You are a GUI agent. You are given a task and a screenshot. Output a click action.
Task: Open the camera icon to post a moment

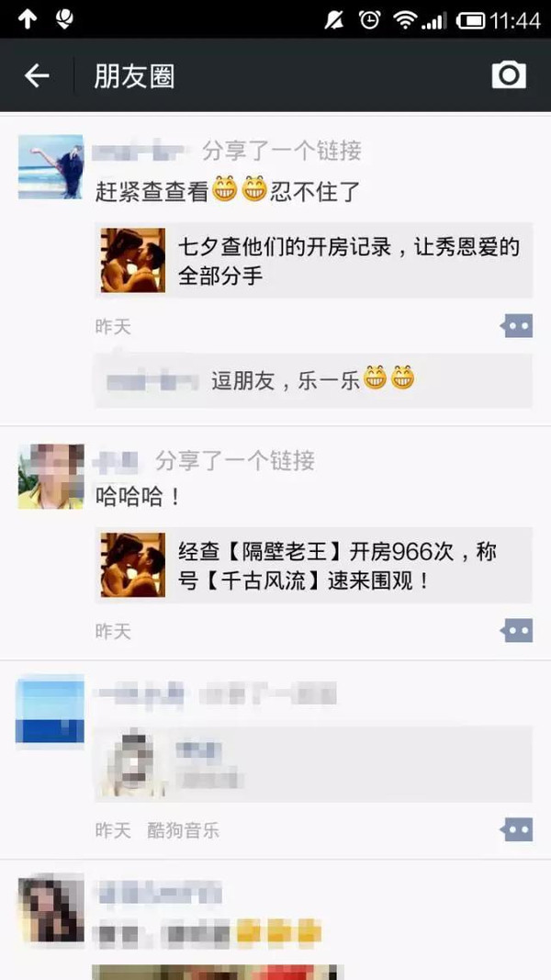(x=509, y=75)
